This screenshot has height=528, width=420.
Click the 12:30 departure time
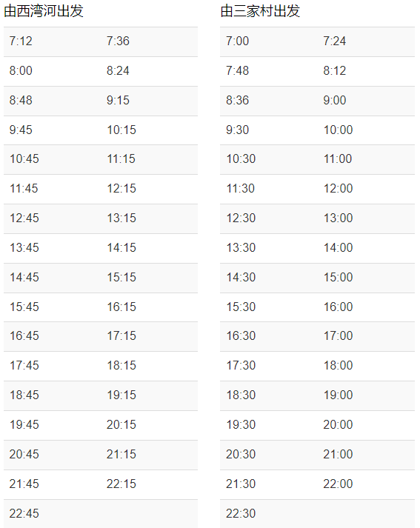click(x=241, y=218)
